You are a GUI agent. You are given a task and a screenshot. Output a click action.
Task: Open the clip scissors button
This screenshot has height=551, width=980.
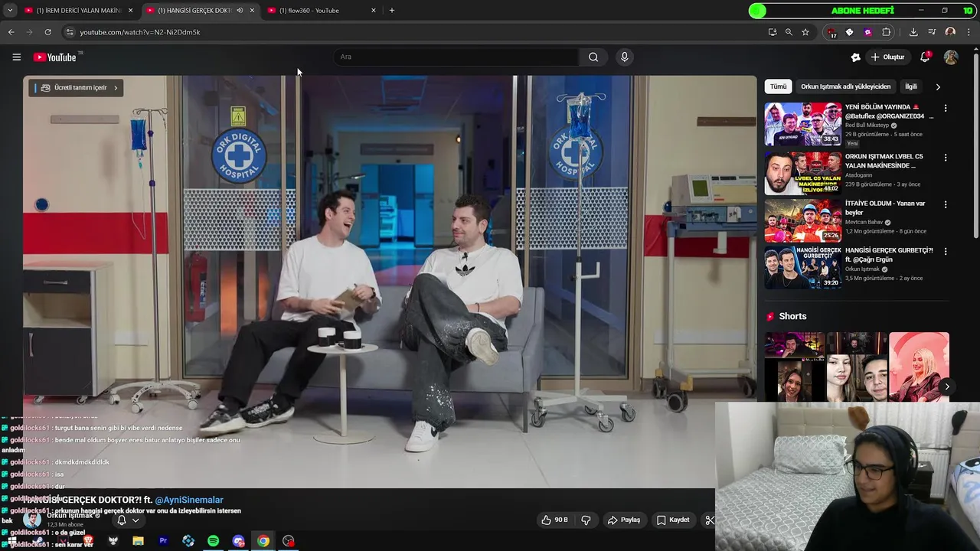[710, 520]
